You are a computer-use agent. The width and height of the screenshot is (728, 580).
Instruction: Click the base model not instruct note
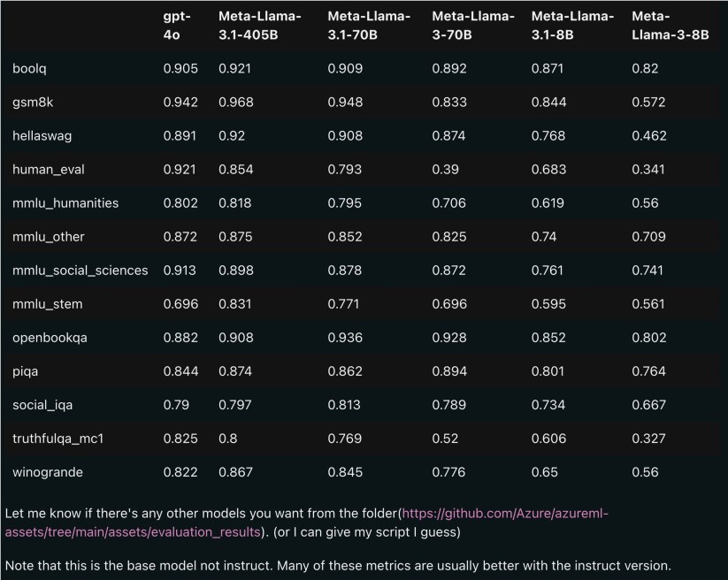point(336,565)
